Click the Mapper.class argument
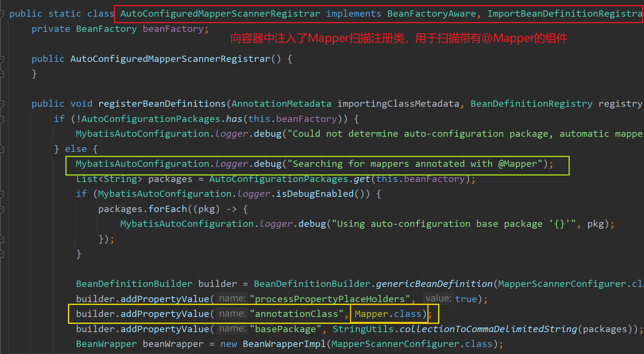 point(388,314)
